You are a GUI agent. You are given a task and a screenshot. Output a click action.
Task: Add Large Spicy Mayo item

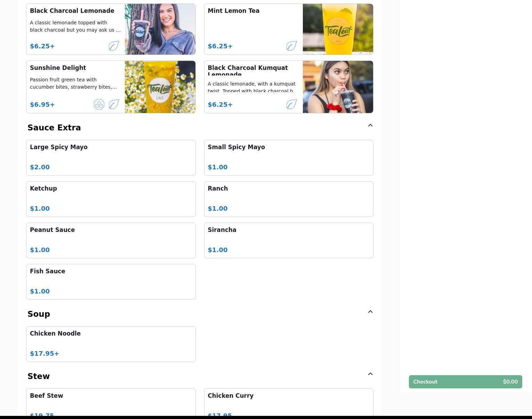click(111, 158)
